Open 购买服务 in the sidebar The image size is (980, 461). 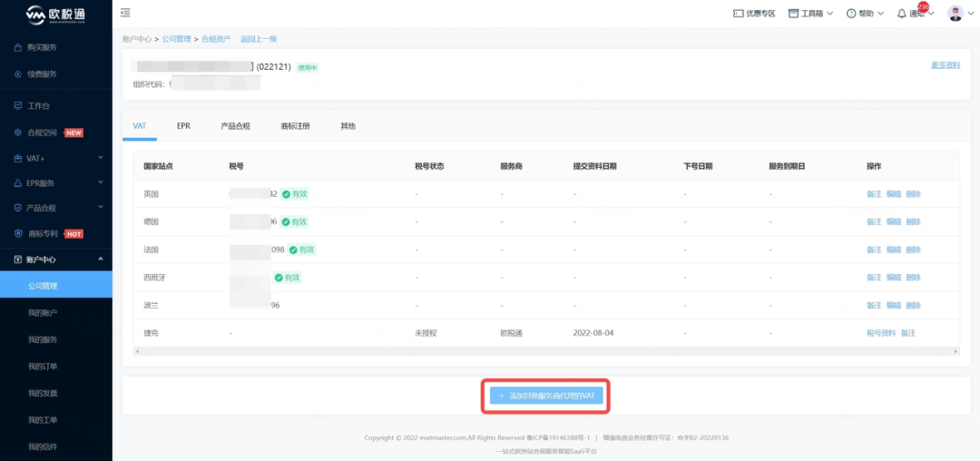42,47
